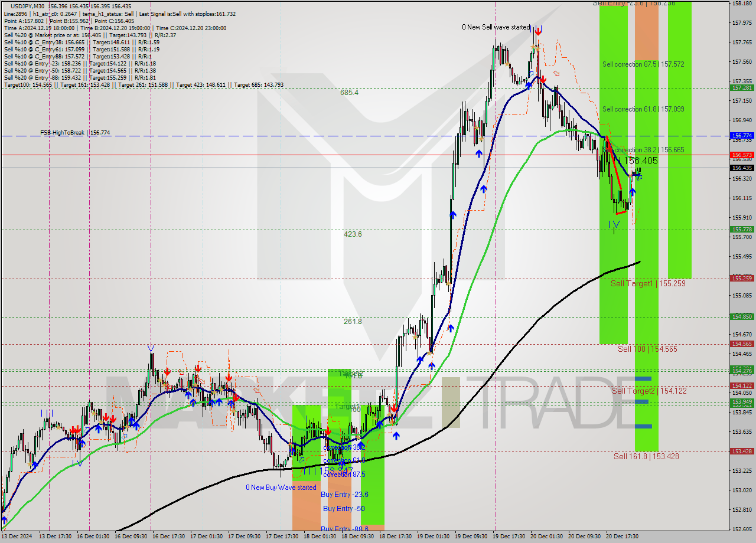Click the 685.4 Fibonacci level label

[349, 93]
